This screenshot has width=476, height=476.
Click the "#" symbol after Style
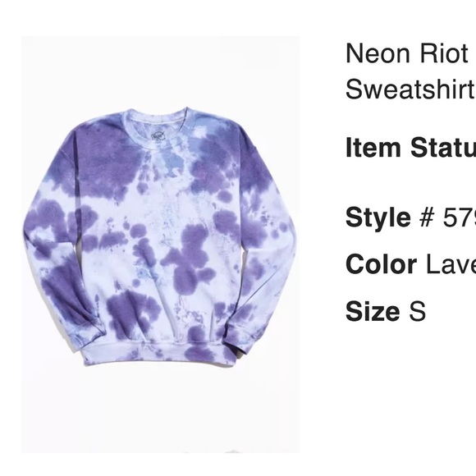427,217
